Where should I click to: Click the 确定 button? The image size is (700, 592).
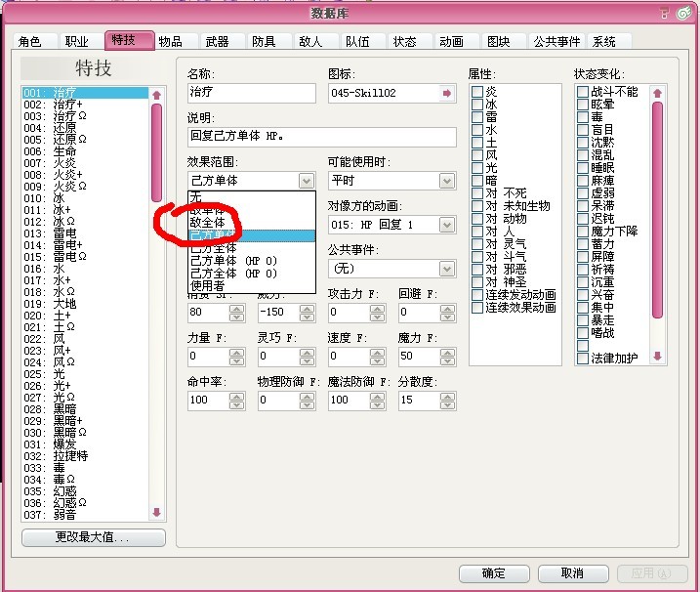[x=494, y=573]
